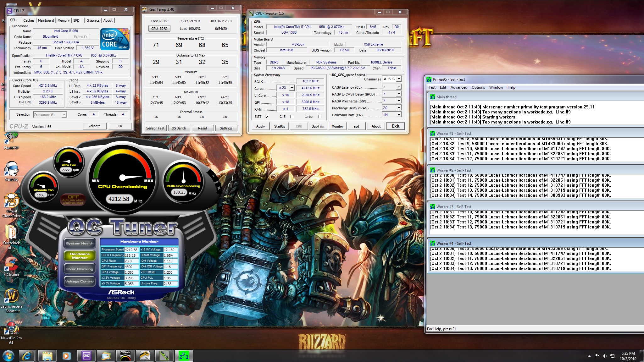Open the SPD tab in CPU-Z
Image resolution: width=644 pixels, height=362 pixels.
coord(76,20)
